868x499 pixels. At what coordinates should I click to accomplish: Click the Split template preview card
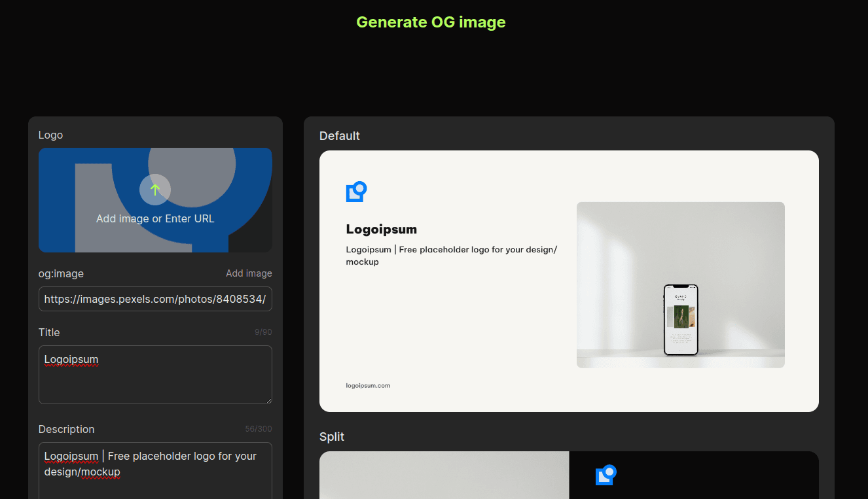click(x=569, y=475)
